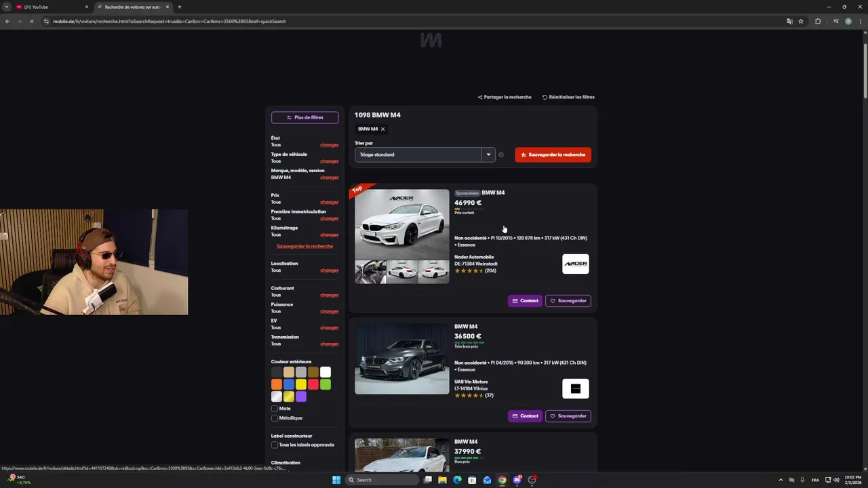This screenshot has width=868, height=488.
Task: Change the Kilométrage filter
Action: [x=329, y=235]
